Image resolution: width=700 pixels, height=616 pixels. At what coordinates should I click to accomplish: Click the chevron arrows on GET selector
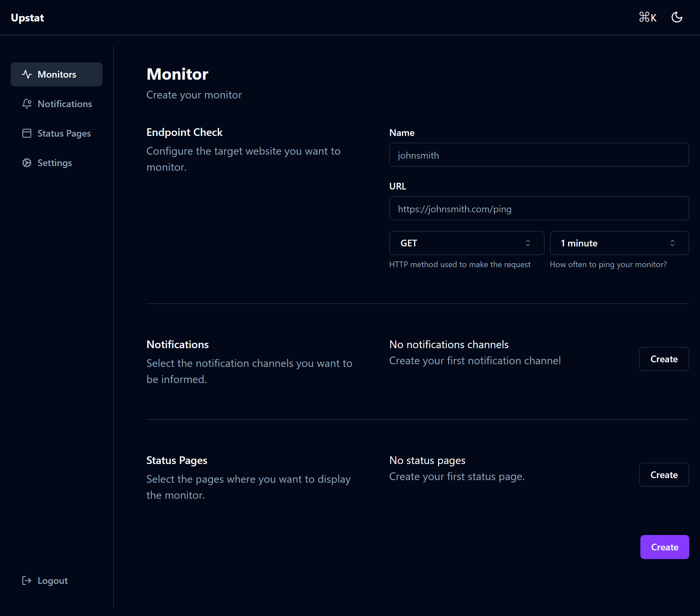coord(528,243)
